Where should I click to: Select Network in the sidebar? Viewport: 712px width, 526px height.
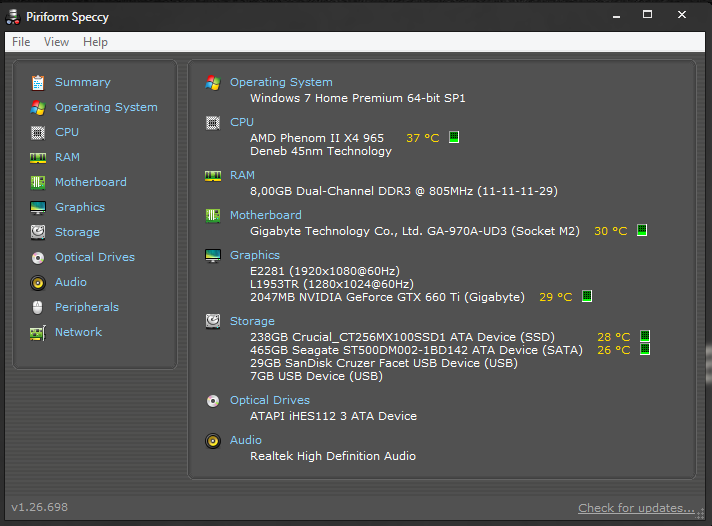(x=79, y=332)
